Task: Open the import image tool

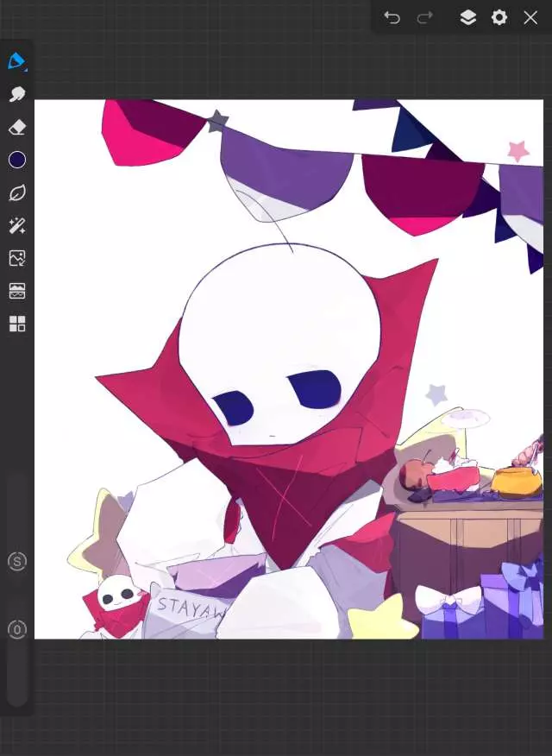Action: click(x=17, y=258)
